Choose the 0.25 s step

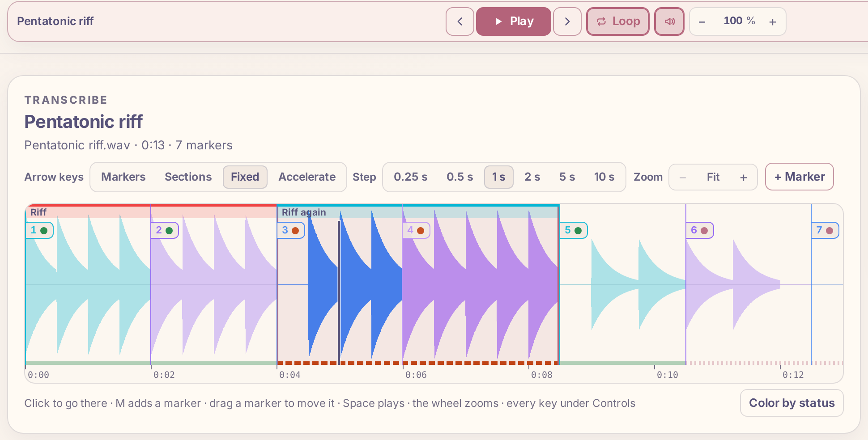pos(410,177)
